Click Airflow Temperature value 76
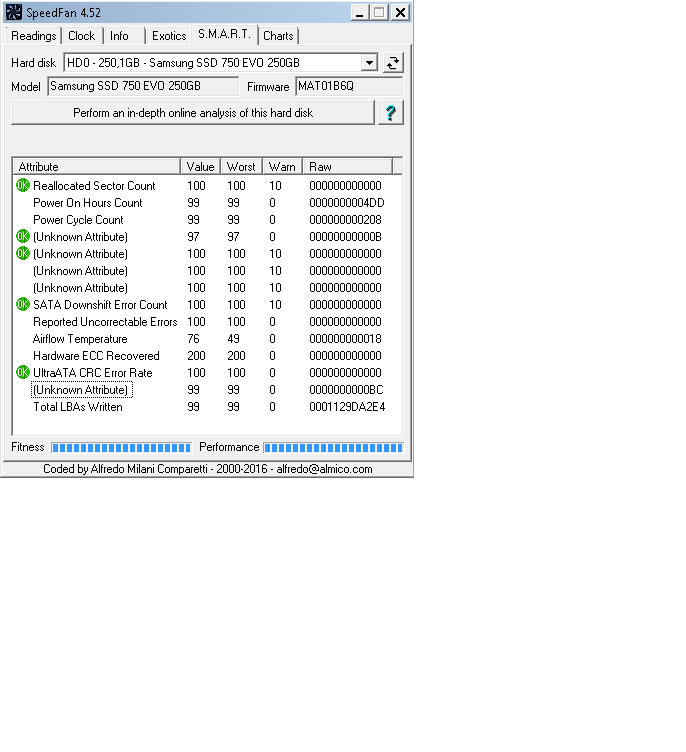The width and height of the screenshot is (686, 752). (193, 339)
